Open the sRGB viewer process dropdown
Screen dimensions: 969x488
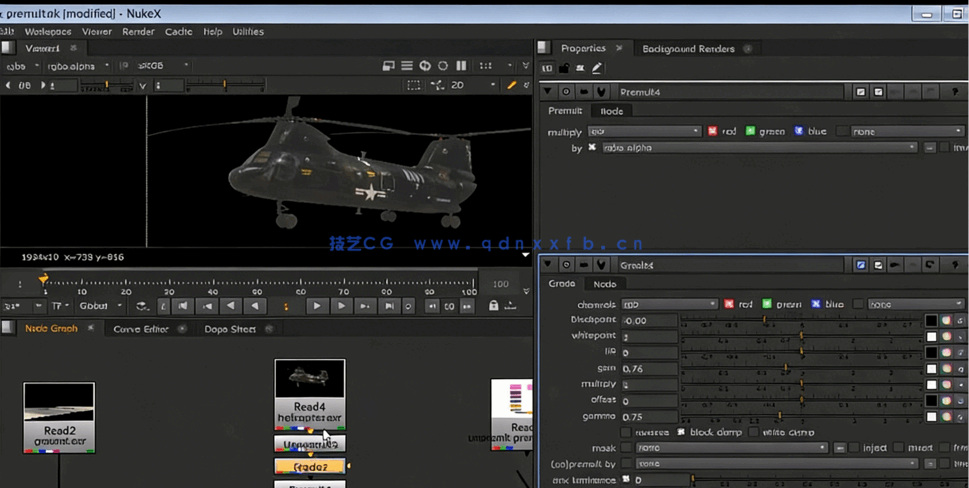162,65
